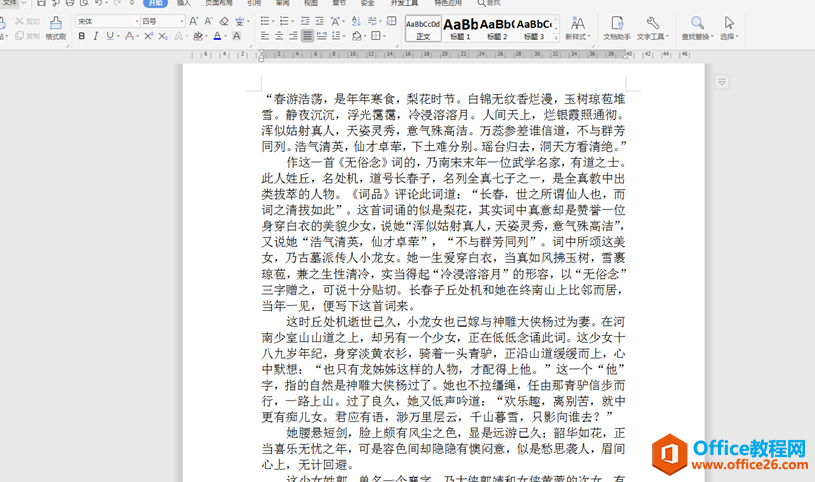Click the undo arrow in quick access
The image size is (815, 482).
pos(99,3)
